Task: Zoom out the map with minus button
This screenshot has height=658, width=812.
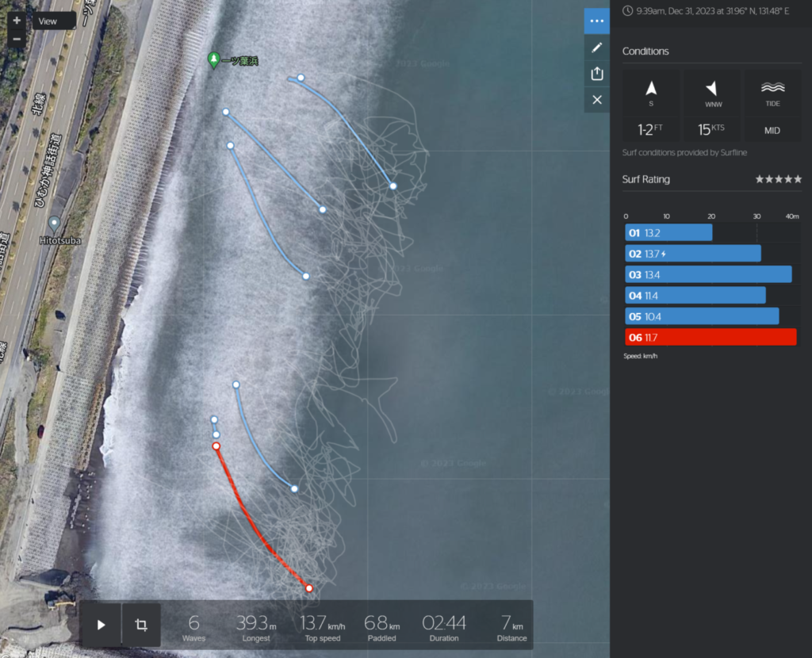Action: click(17, 40)
